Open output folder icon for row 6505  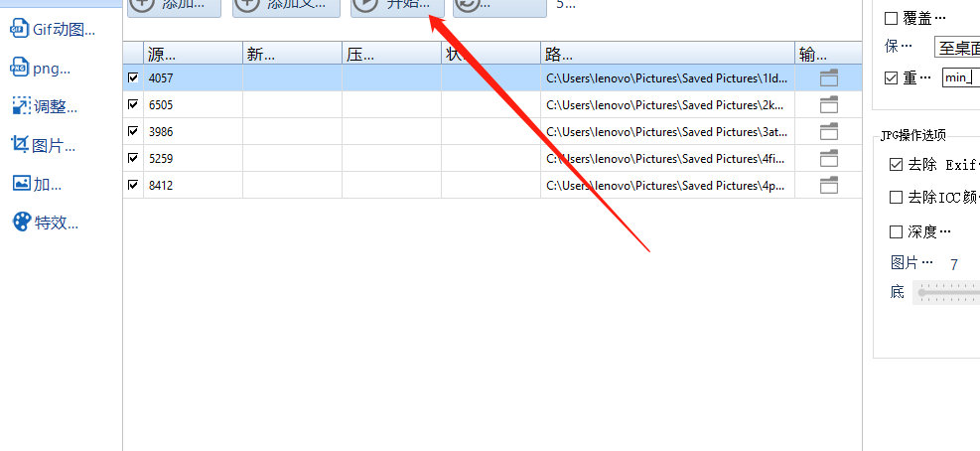point(829,105)
